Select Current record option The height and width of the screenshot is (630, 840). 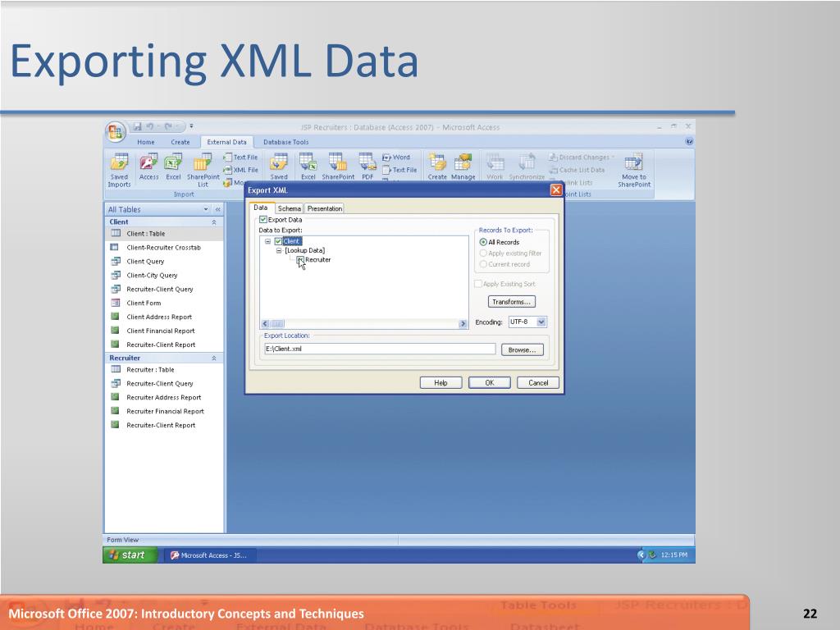(x=483, y=264)
